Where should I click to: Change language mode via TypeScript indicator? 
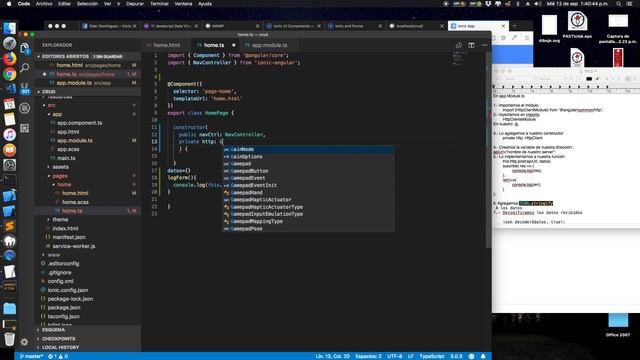[x=432, y=356]
